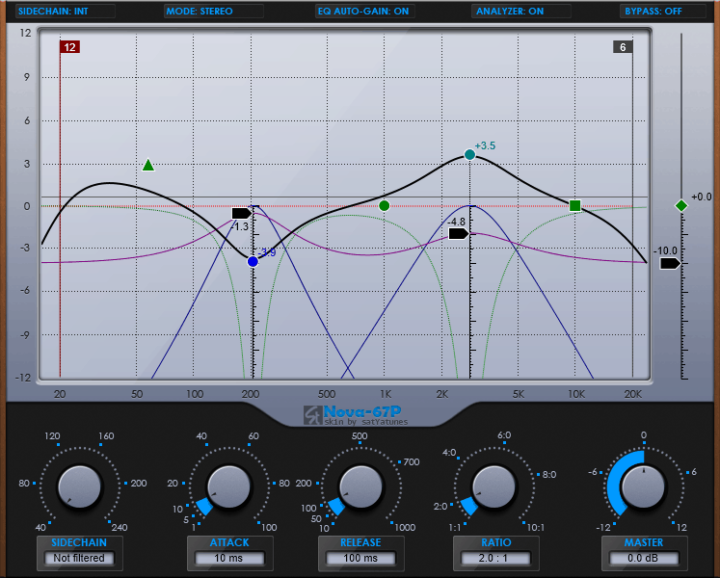Screen dimensions: 720x578
Task: Click the black -10.0 threshold slider handle
Action: [670, 264]
